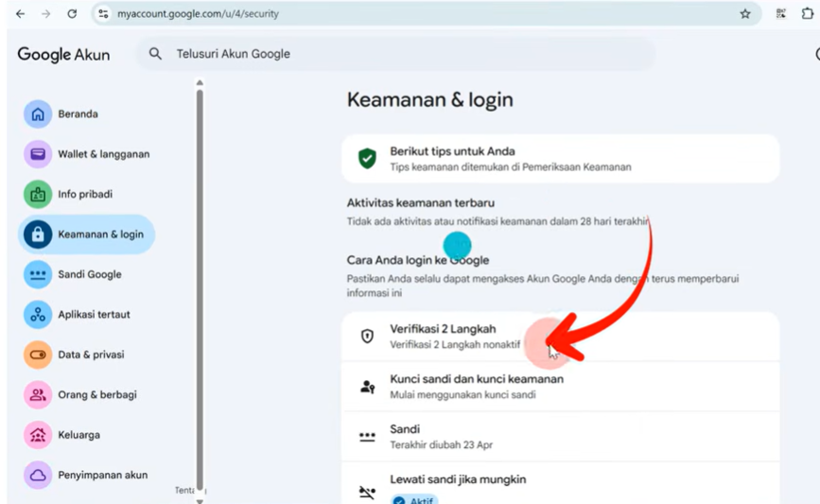Click the Telusuri Akun Google search field
The width and height of the screenshot is (820, 504).
pos(395,53)
